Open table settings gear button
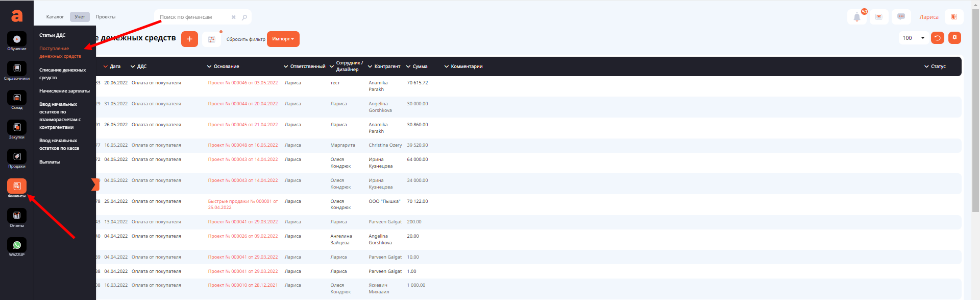The width and height of the screenshot is (980, 300). (954, 38)
